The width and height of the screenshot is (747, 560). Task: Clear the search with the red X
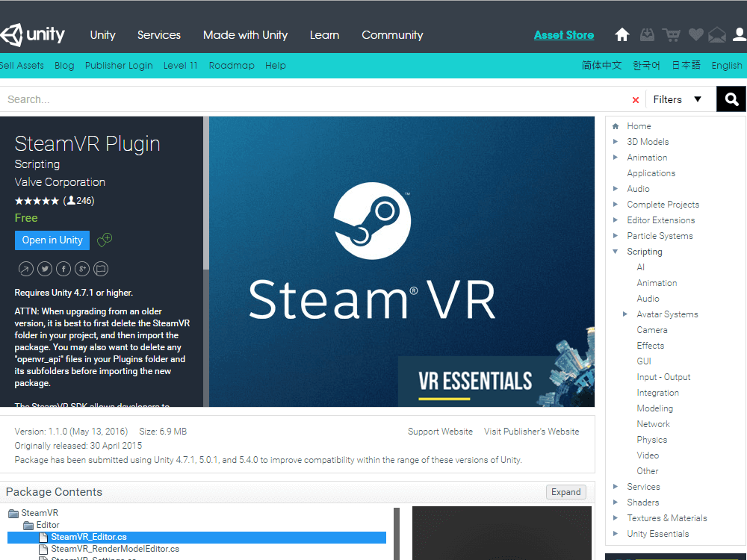pyautogui.click(x=636, y=100)
